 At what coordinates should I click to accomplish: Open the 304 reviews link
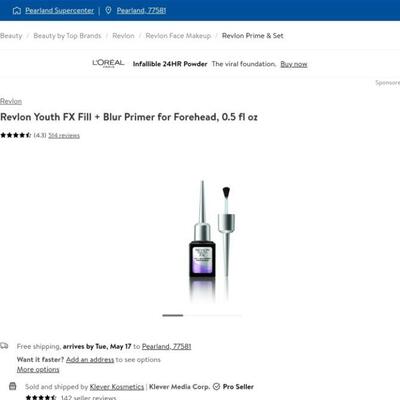[x=64, y=135]
